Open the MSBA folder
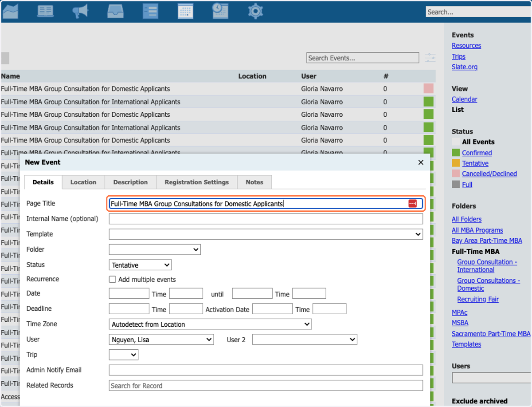Viewport: 532px width, 407px height. [460, 323]
